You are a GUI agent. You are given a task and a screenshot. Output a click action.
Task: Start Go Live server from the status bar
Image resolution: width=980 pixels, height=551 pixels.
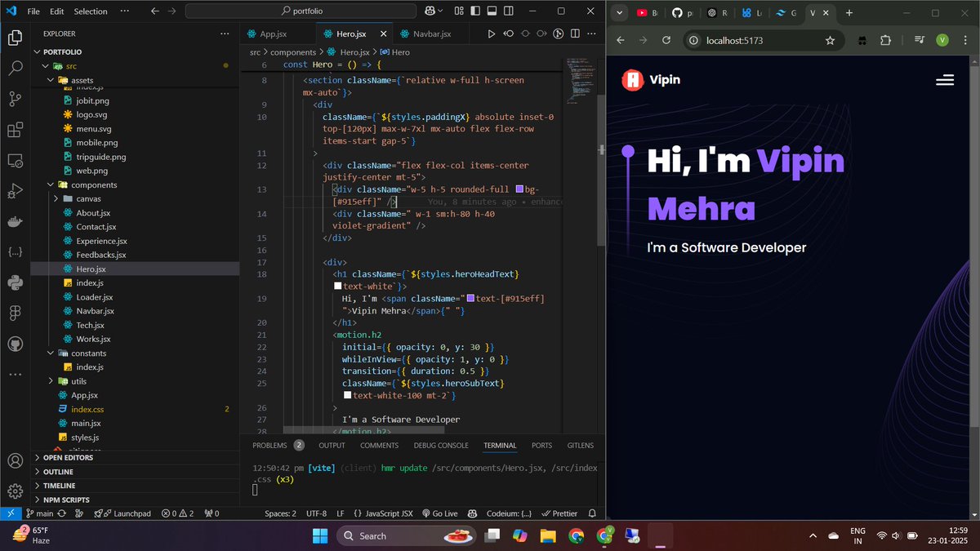point(440,513)
